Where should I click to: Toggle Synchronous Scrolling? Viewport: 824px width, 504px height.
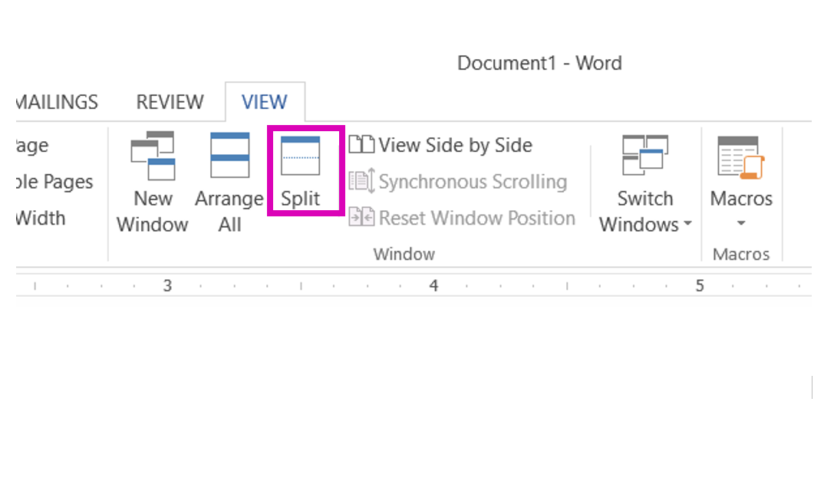[458, 181]
